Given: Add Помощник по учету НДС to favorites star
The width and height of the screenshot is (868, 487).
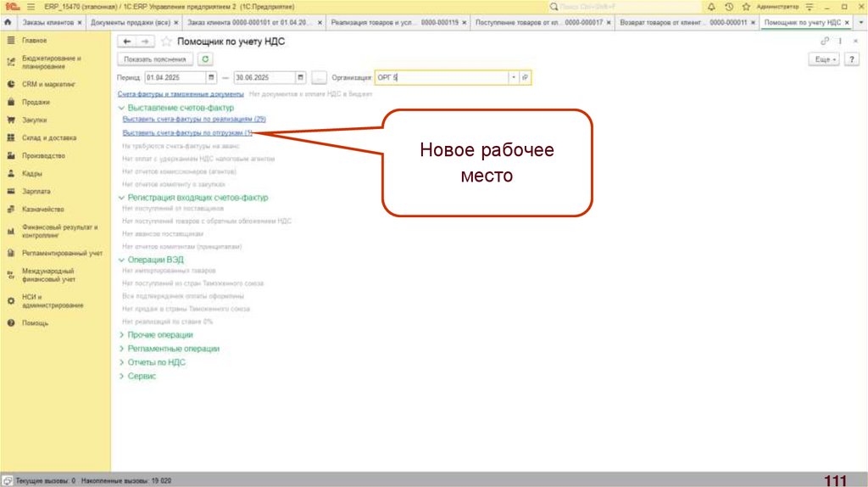Looking at the screenshot, I should (166, 42).
